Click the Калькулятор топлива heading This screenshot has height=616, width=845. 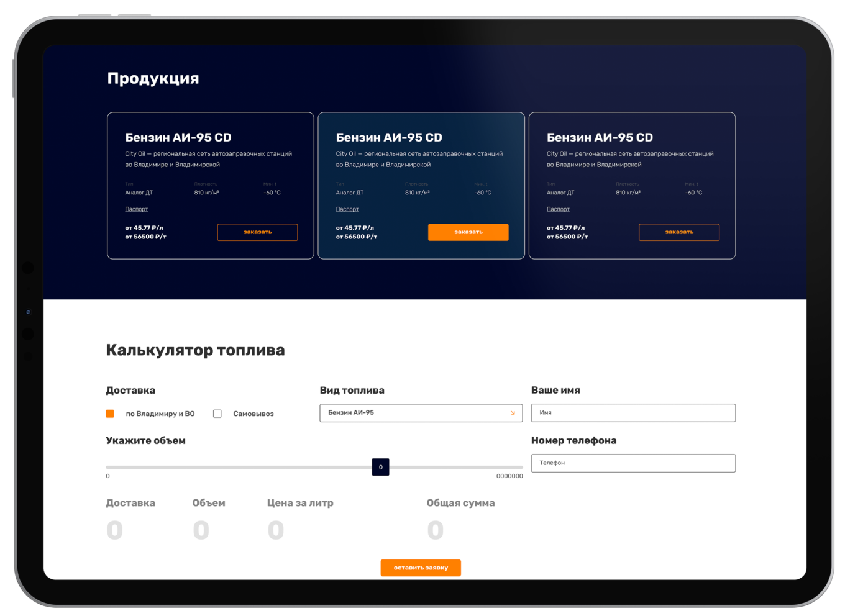click(x=196, y=350)
